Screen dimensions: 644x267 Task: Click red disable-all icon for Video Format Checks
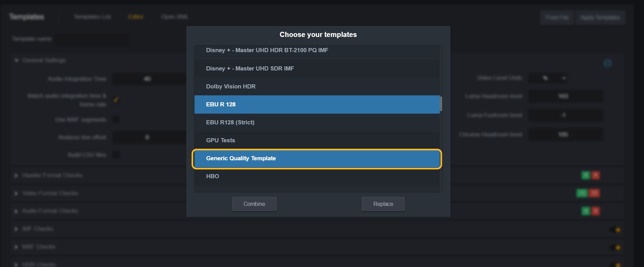[x=594, y=193]
